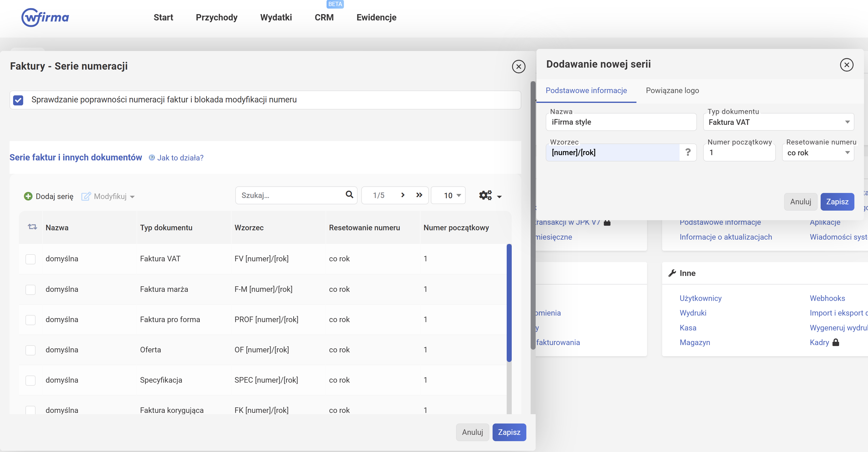Screen dimensions: 868x452
Task: Click sort arrows icon in table header
Action: tap(32, 227)
